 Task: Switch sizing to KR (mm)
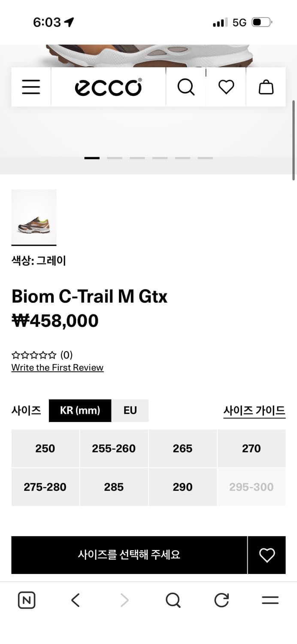80,410
